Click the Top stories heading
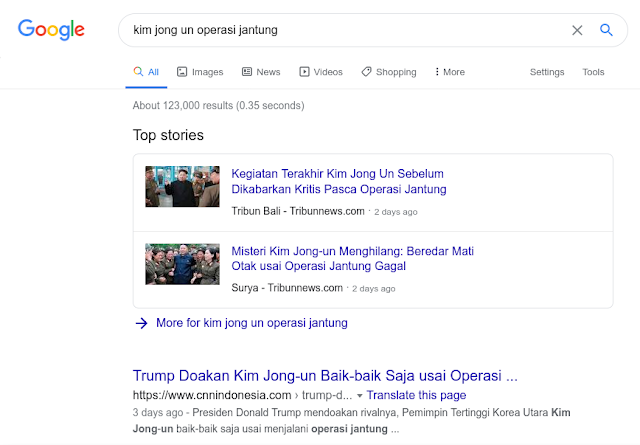The height and width of the screenshot is (445, 640). click(x=168, y=135)
